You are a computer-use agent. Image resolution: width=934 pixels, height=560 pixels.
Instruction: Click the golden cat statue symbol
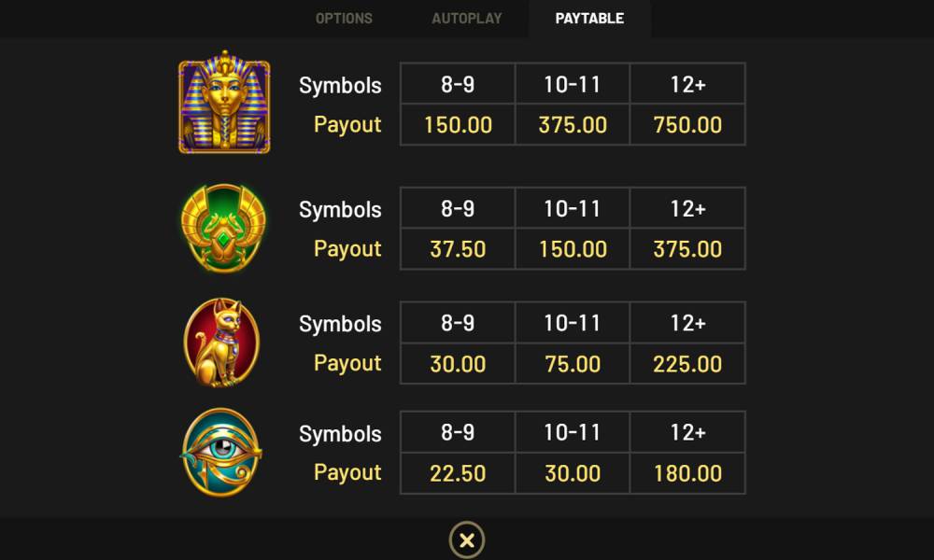[222, 343]
